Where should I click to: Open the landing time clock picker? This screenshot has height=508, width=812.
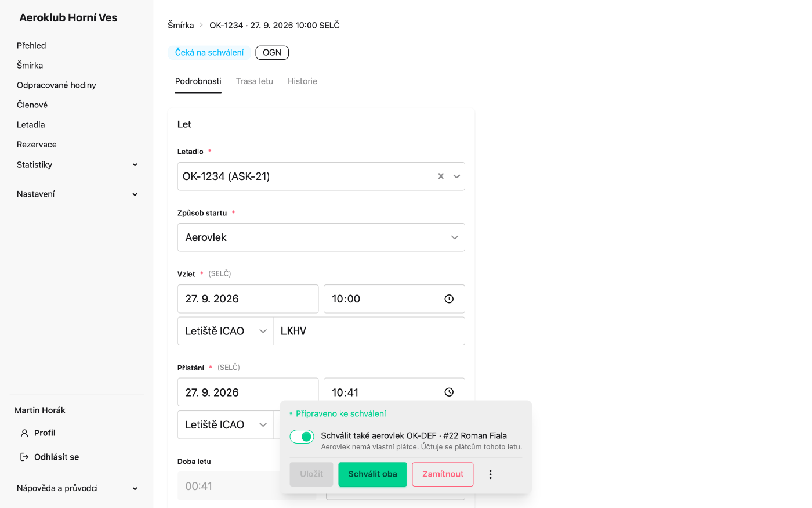[x=449, y=392]
